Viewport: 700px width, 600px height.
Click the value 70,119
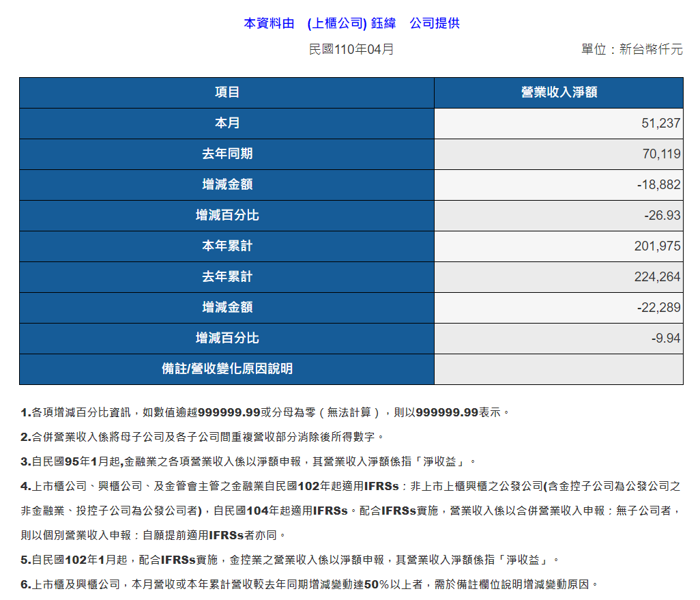tap(661, 154)
